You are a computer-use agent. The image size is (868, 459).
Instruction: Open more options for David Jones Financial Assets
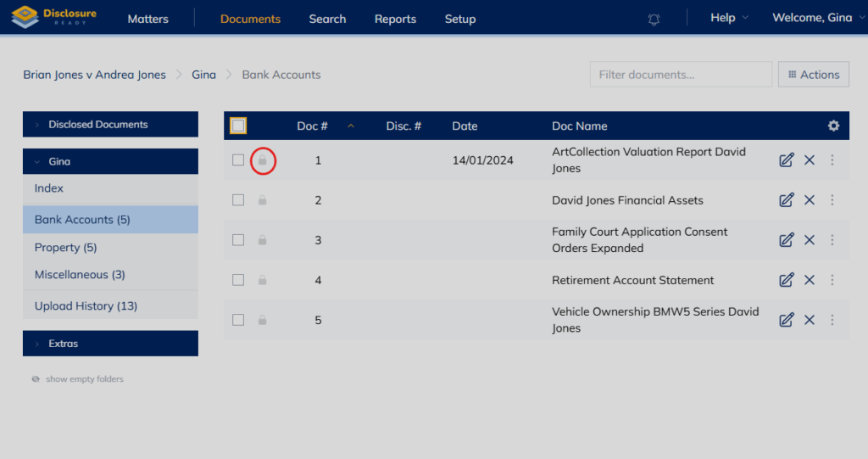[832, 200]
